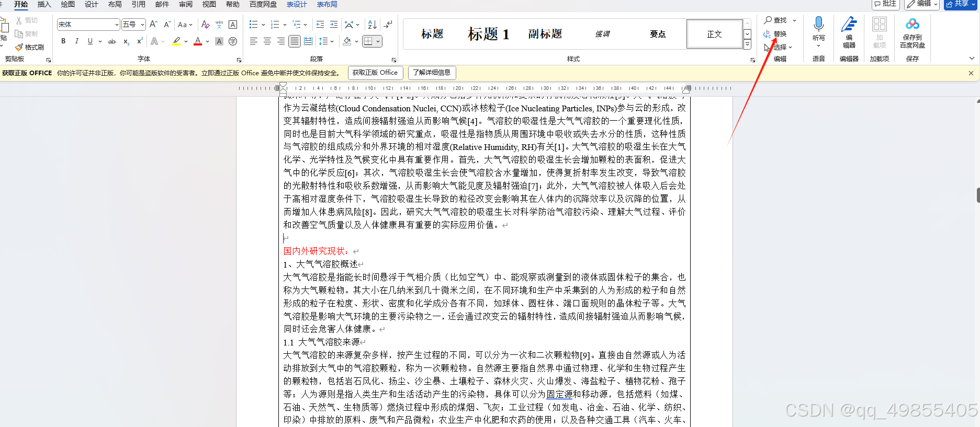This screenshot has width=980, height=427.
Task: Apply yellow text highlight color
Action: pyautogui.click(x=176, y=41)
